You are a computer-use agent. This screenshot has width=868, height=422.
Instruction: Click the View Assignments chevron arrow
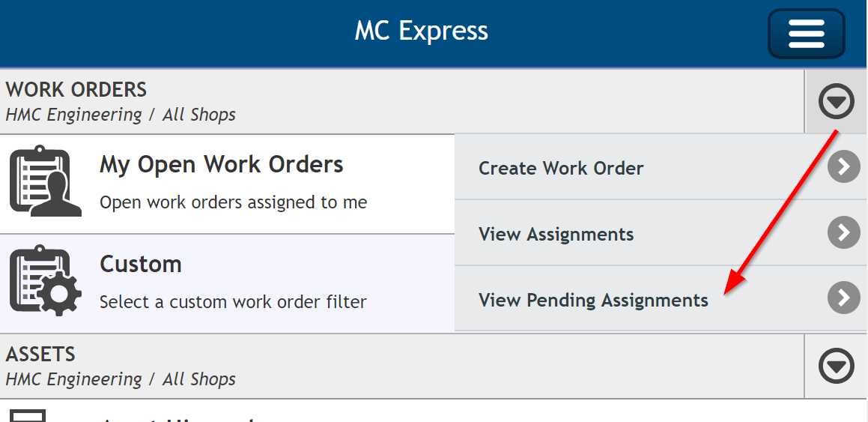point(843,232)
